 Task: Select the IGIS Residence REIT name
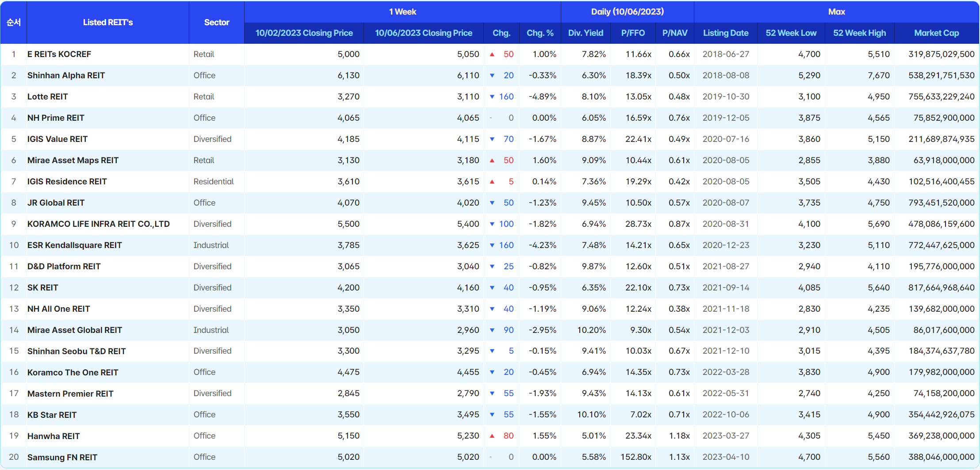[x=67, y=182]
